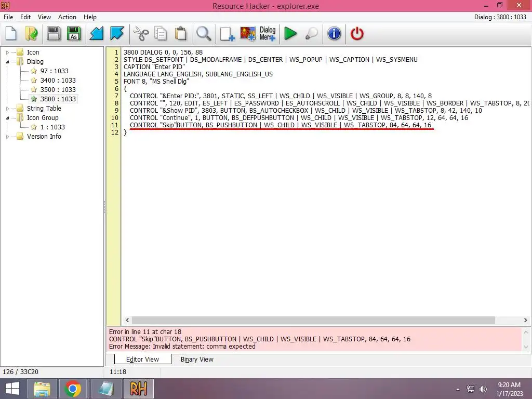Click the CONTROL "Continue" line
The height and width of the screenshot is (399, 532).
(x=299, y=118)
